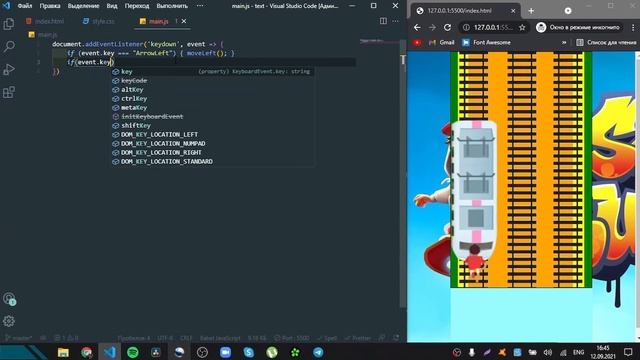
Task: Open More Actions menu of the editor
Action: [395, 21]
